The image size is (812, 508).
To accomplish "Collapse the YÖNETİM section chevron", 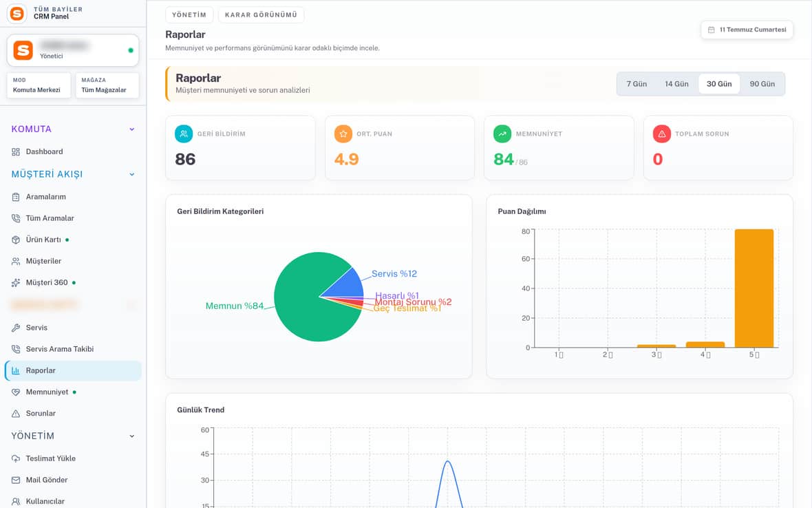I will tap(132, 436).
